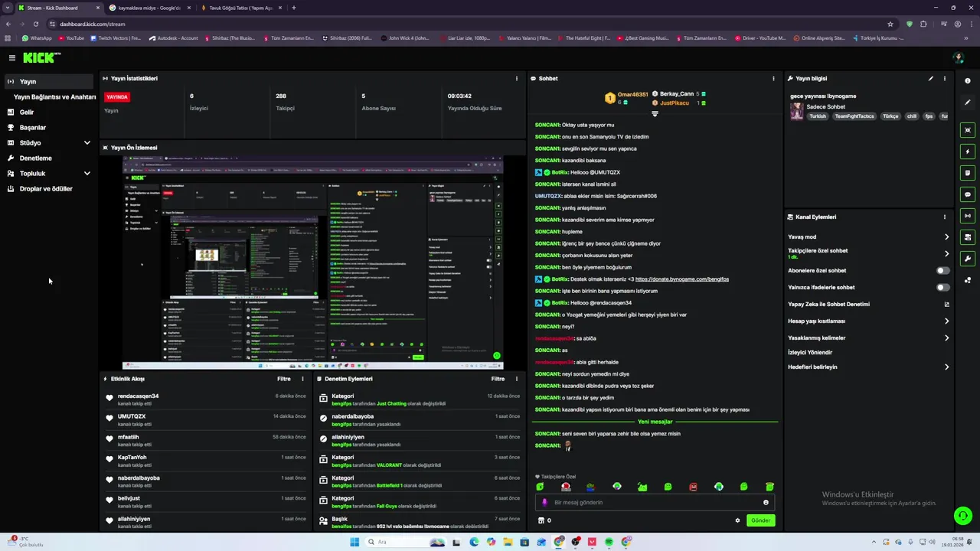980x551 pixels.
Task: Open the WhatsApp bookmark
Action: (x=37, y=38)
